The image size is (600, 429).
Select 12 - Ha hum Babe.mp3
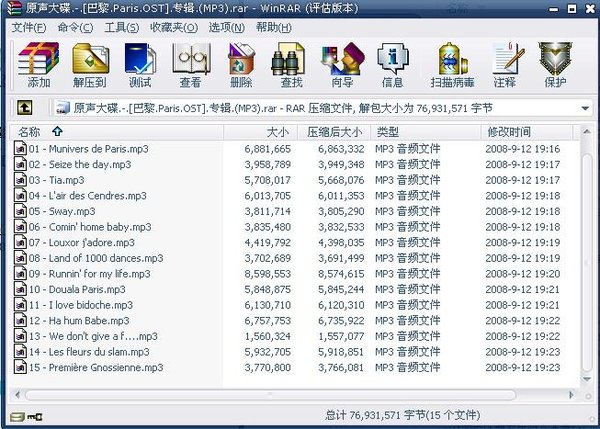point(79,320)
